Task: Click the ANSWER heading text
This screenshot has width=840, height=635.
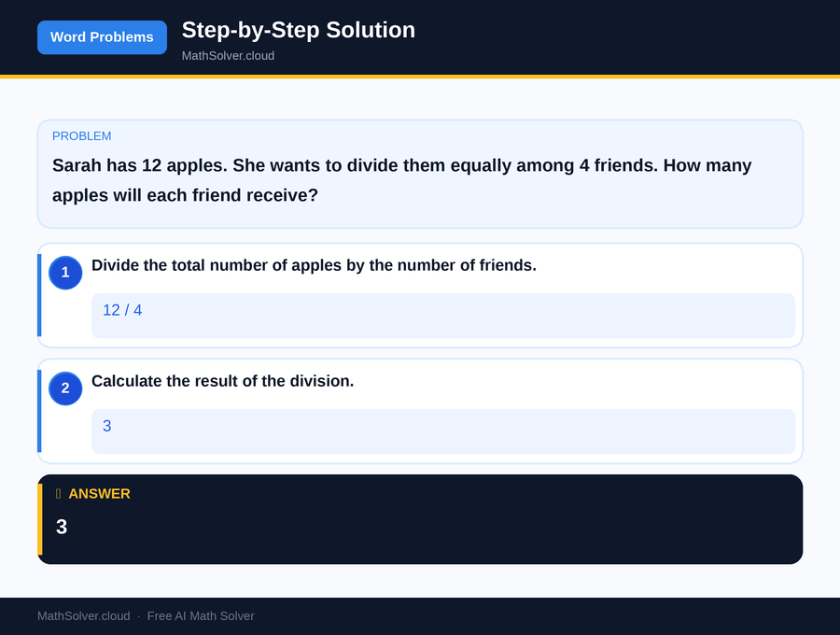Action: [101, 494]
